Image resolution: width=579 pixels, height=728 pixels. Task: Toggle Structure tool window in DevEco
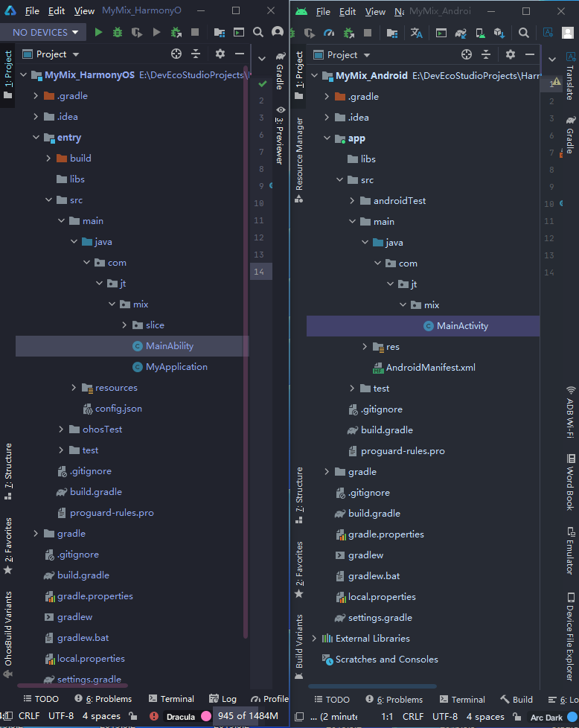[x=8, y=471]
